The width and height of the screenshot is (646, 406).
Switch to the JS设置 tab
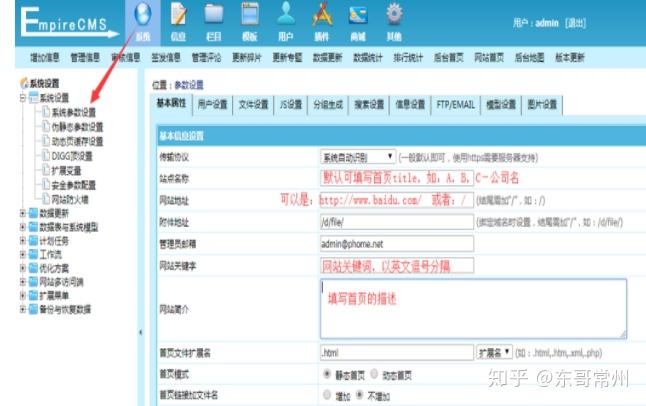(x=291, y=105)
